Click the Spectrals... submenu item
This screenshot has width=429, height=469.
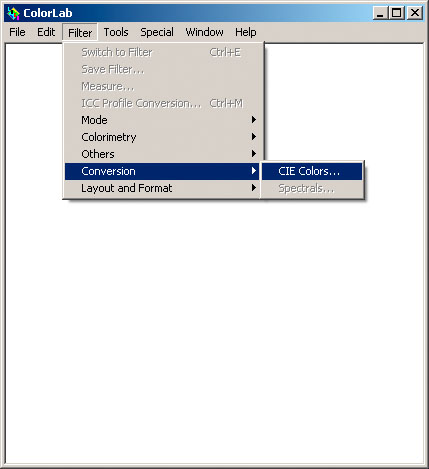(x=312, y=189)
